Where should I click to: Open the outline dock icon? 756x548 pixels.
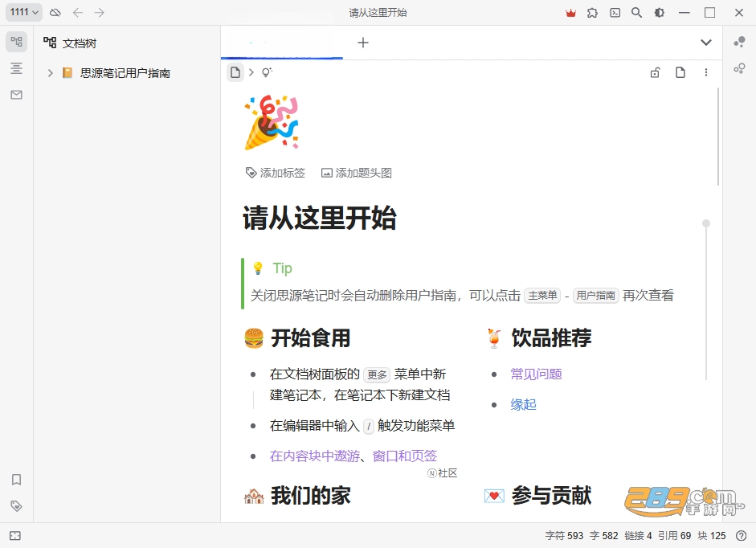[x=16, y=68]
